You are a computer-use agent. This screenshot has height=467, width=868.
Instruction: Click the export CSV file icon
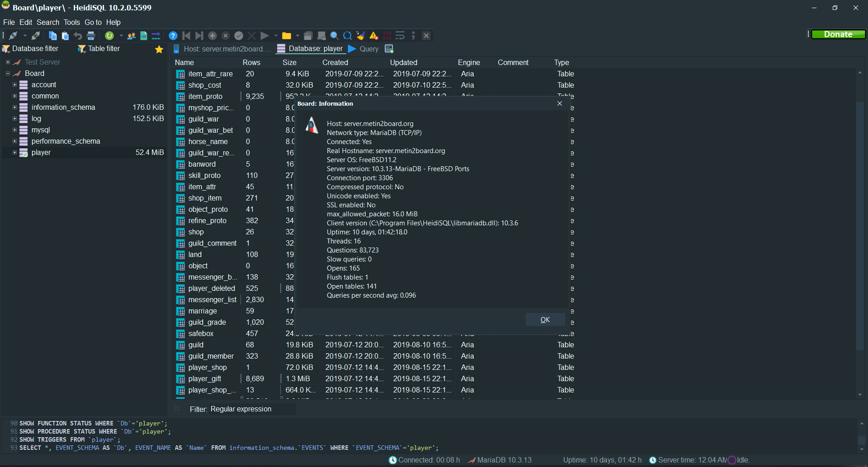144,36
